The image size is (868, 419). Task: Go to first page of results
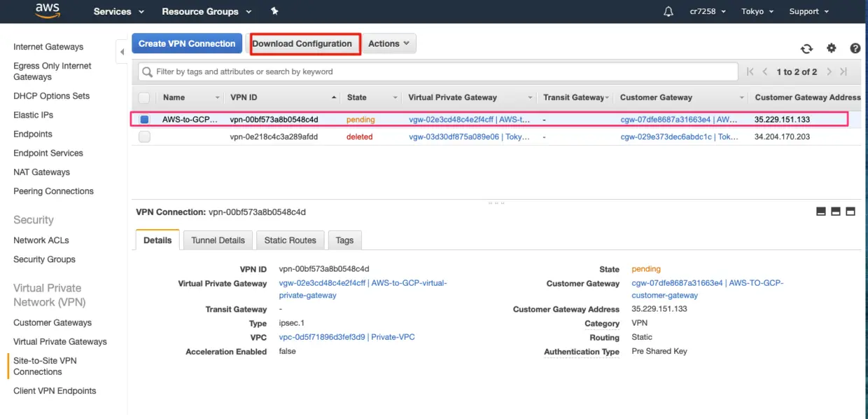pyautogui.click(x=750, y=71)
